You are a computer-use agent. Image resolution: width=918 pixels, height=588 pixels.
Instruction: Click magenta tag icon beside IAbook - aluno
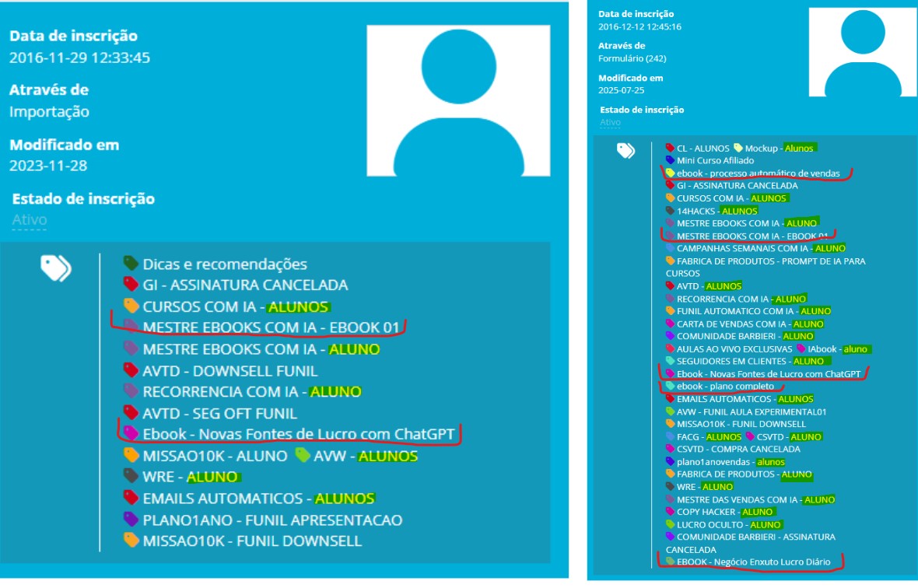point(801,348)
